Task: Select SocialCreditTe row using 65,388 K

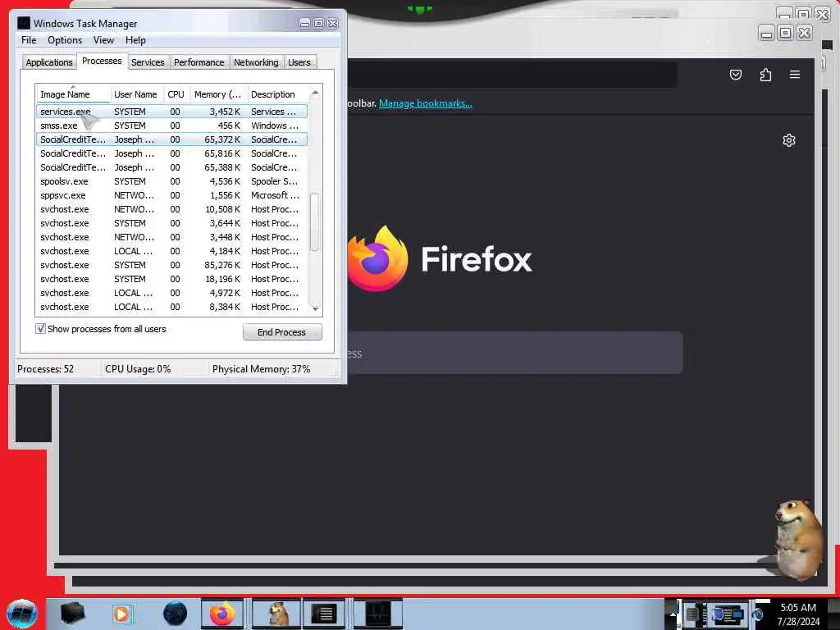Action: (172, 167)
